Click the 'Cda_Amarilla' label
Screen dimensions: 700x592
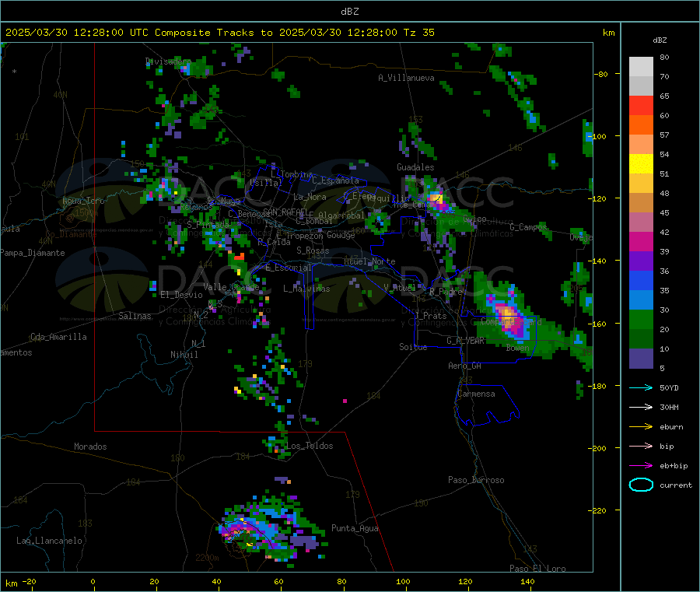coord(58,337)
